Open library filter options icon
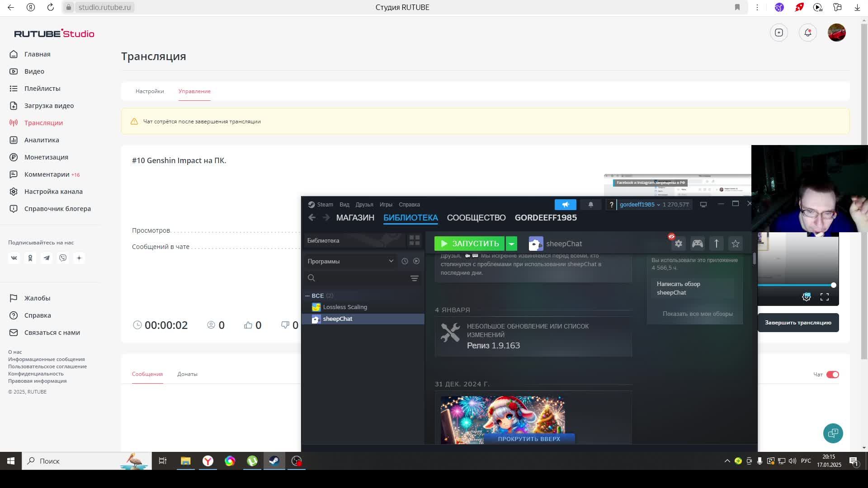 click(414, 278)
